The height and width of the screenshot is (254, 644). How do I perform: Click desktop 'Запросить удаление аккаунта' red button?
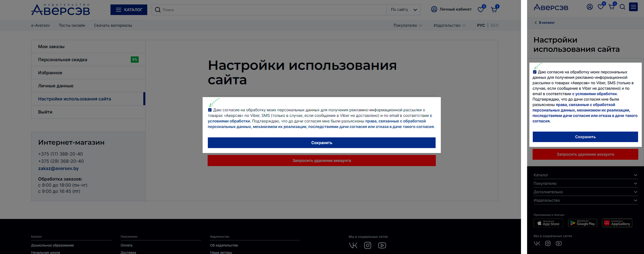pos(322,161)
